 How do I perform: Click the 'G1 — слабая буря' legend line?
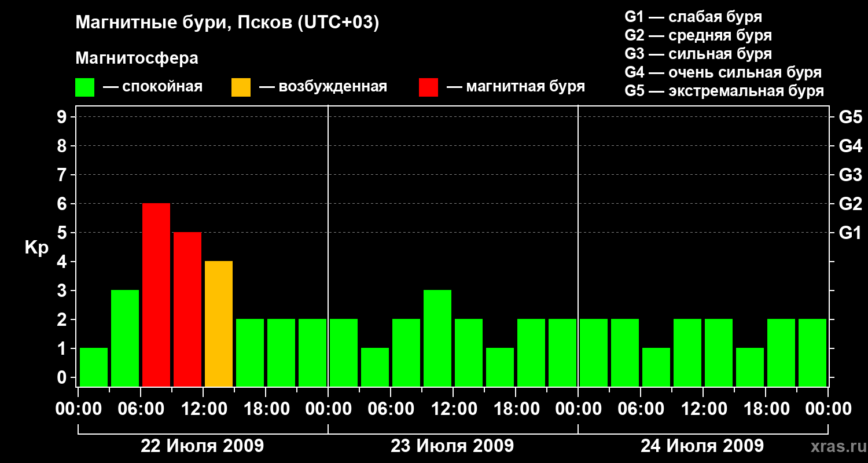693,17
